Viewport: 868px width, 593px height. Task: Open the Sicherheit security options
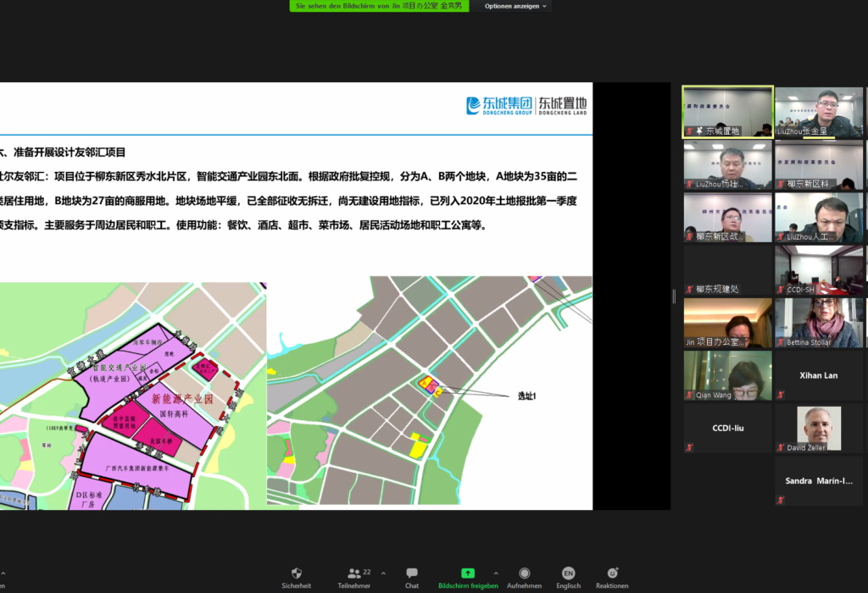[x=296, y=576]
